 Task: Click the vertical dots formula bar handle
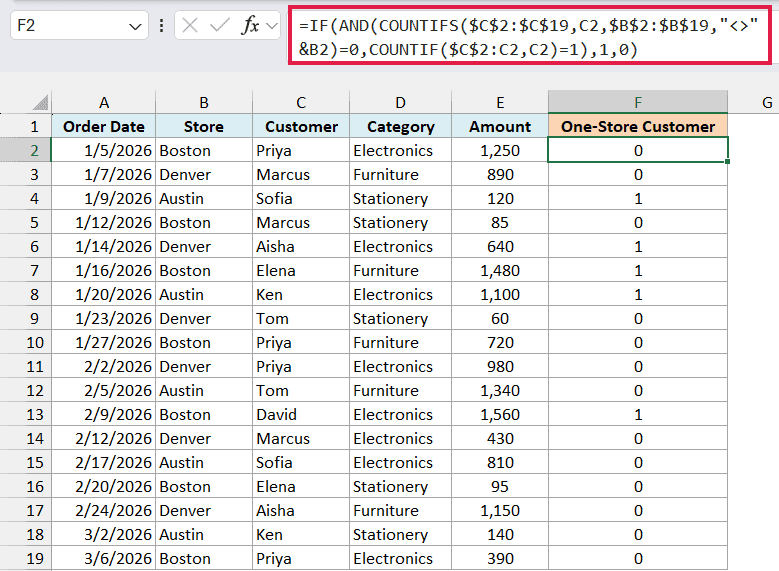coord(161,25)
